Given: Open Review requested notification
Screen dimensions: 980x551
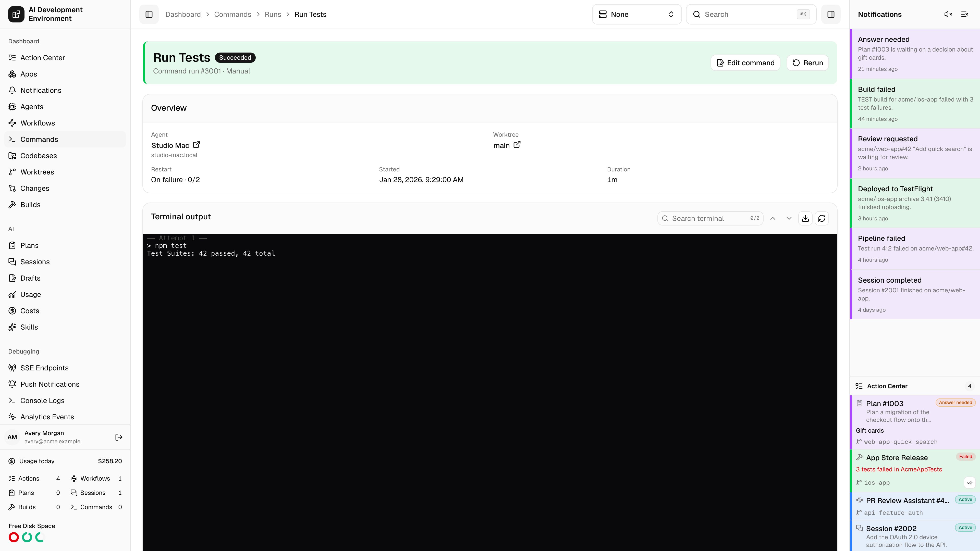Looking at the screenshot, I should tap(915, 154).
